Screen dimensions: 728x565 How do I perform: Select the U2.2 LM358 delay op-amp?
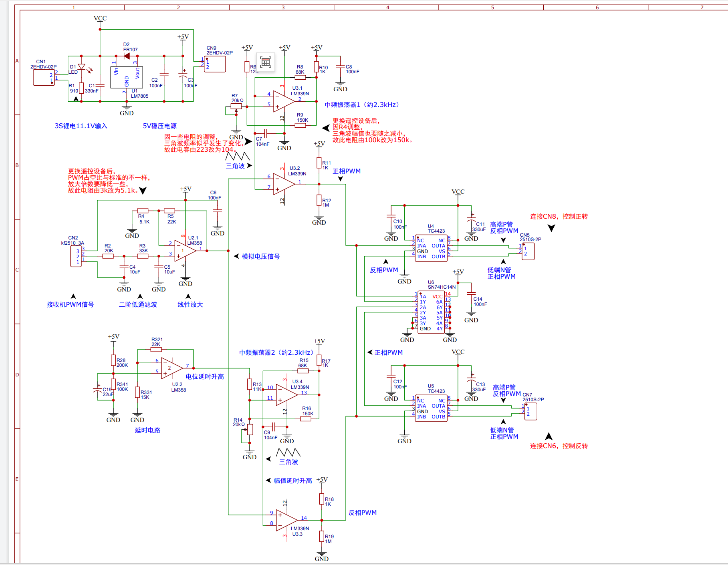tap(171, 368)
